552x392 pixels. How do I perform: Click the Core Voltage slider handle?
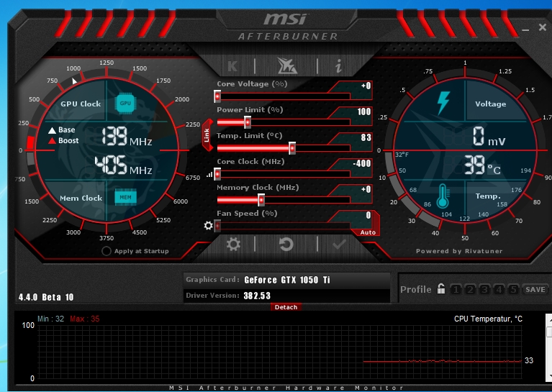217,96
